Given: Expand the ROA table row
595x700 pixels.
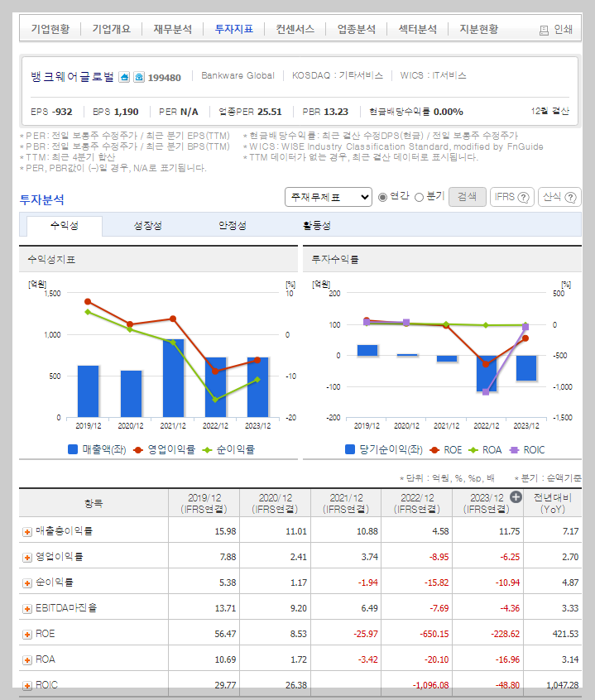Looking at the screenshot, I should [x=27, y=660].
